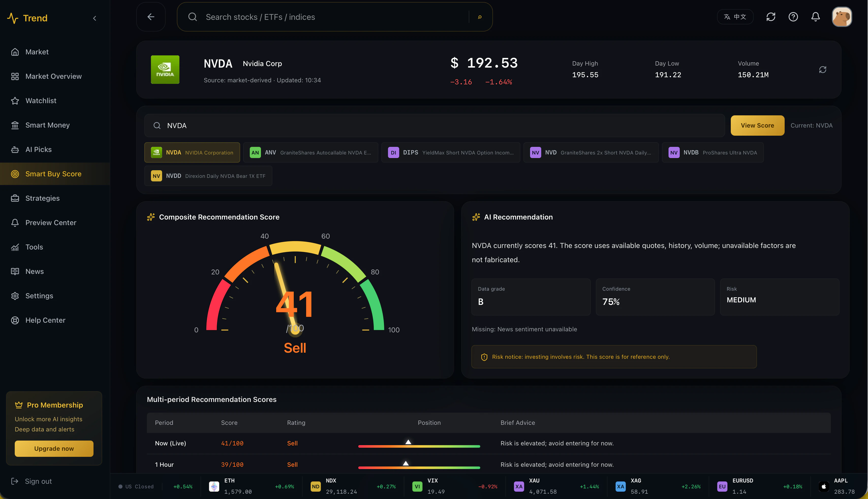Image resolution: width=868 pixels, height=499 pixels.
Task: Click the View Score button
Action: [757, 126]
